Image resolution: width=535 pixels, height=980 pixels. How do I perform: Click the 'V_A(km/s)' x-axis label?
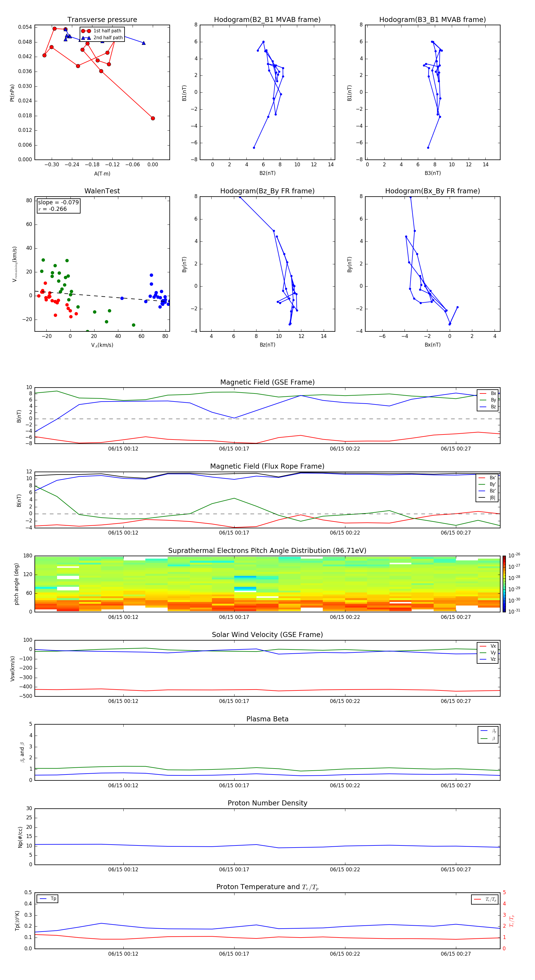pos(102,345)
